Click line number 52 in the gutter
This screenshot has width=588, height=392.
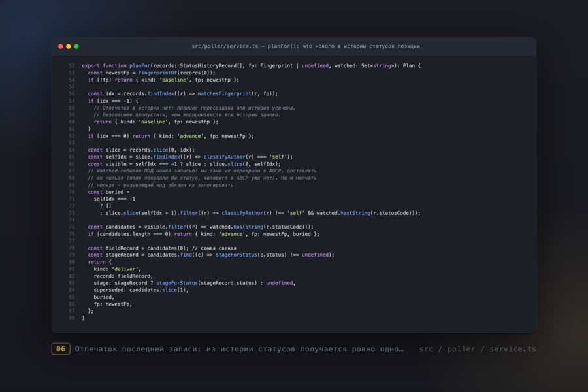(x=72, y=65)
